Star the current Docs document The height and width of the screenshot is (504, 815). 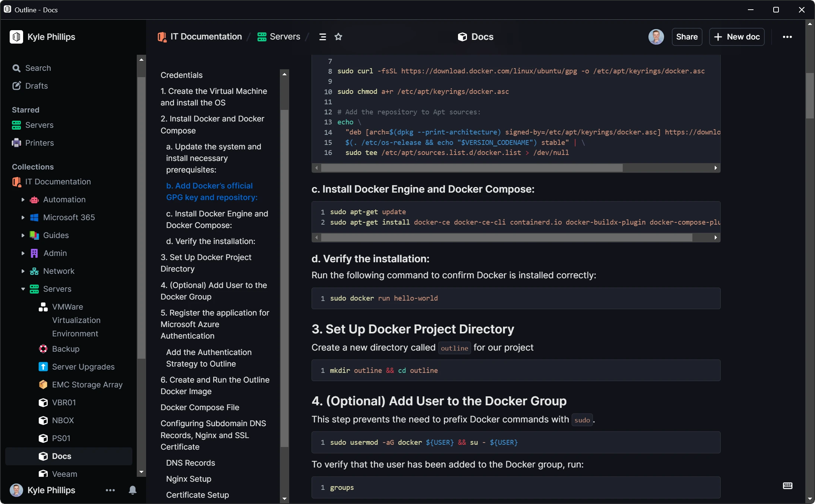click(339, 37)
